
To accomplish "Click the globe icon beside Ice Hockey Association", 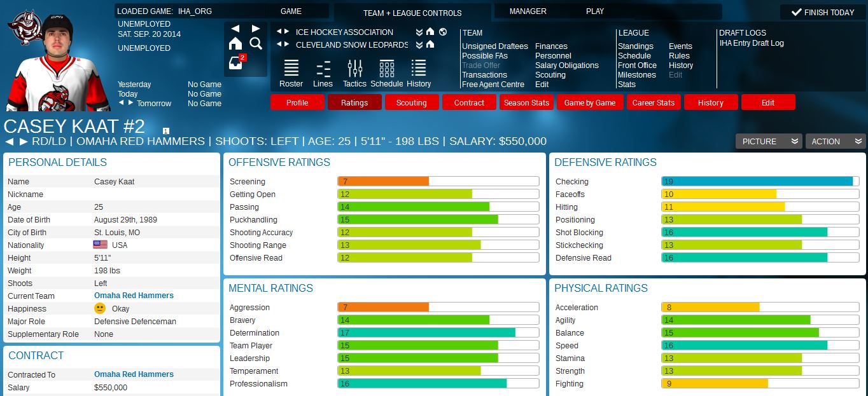I will tap(443, 32).
